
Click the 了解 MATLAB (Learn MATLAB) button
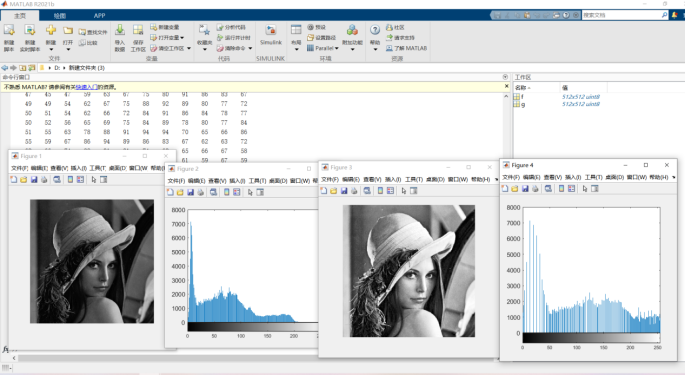(x=406, y=48)
